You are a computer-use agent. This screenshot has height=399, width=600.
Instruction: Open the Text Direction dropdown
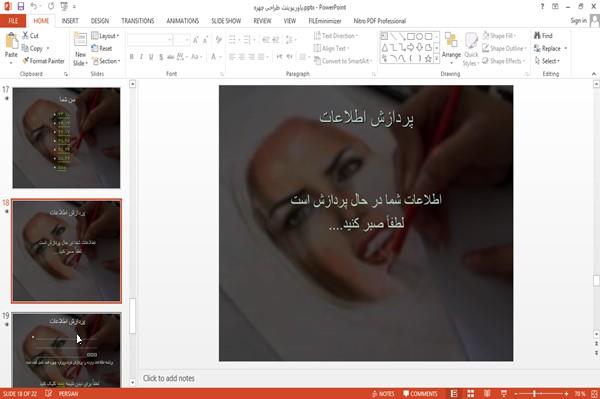(x=336, y=36)
